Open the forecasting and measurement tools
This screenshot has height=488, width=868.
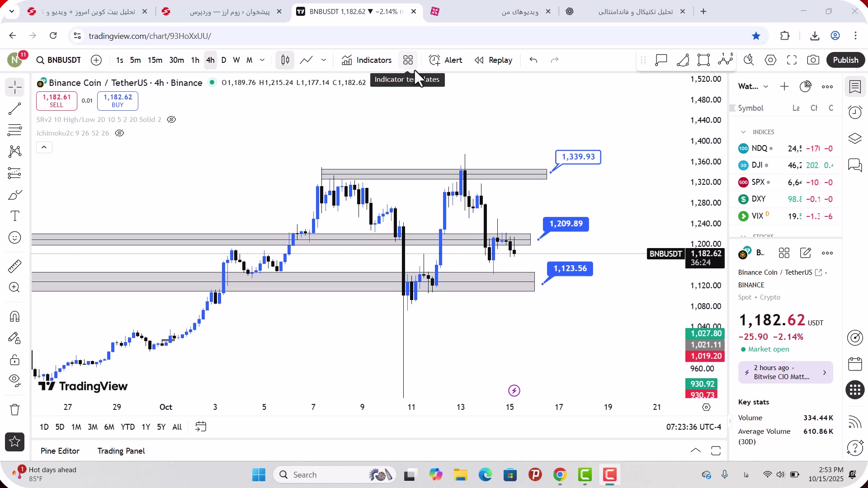point(14,173)
